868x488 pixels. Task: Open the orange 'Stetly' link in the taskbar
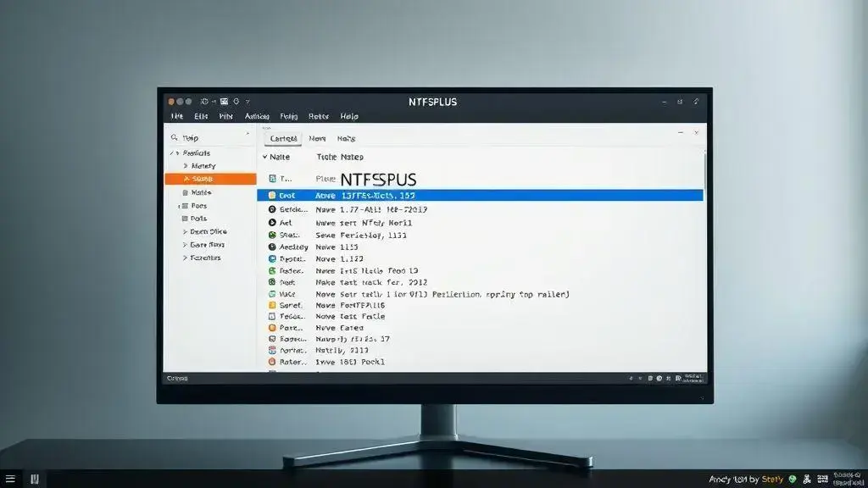773,480
